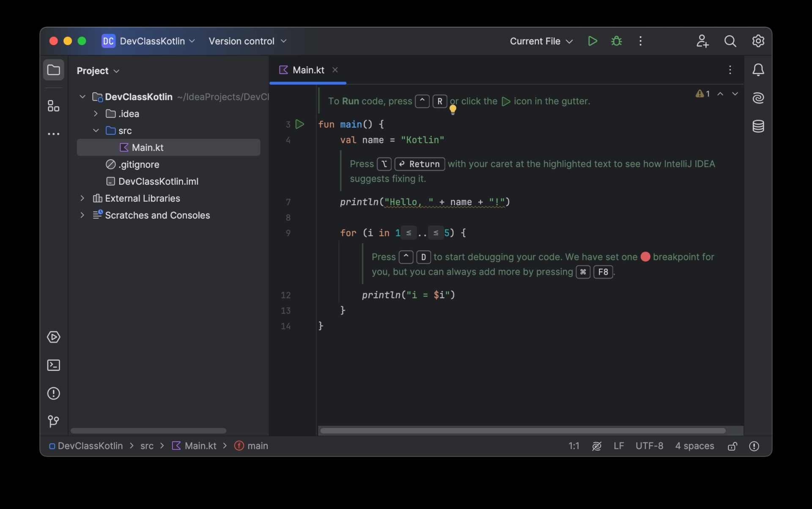Screen dimensions: 812x509
Task: Run main function from gutter play icon
Action: click(x=300, y=124)
